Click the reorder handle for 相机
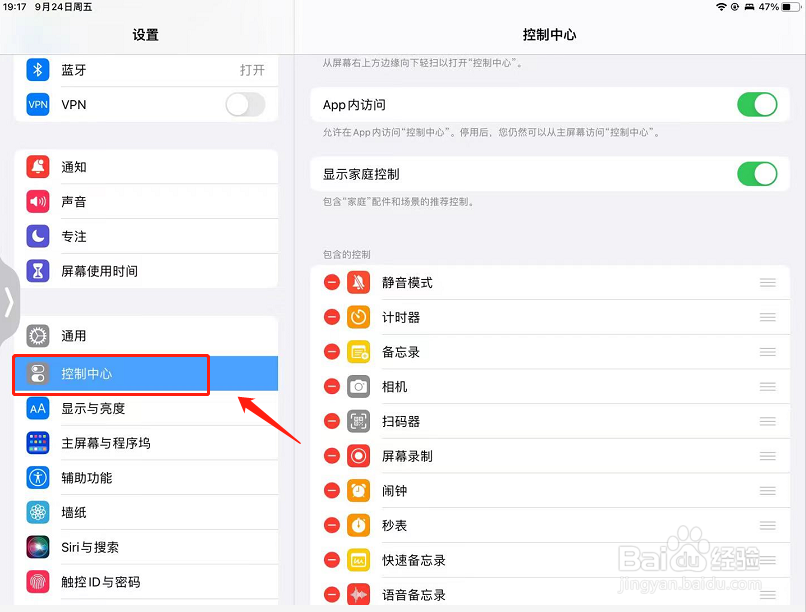Image resolution: width=806 pixels, height=612 pixels. click(767, 386)
